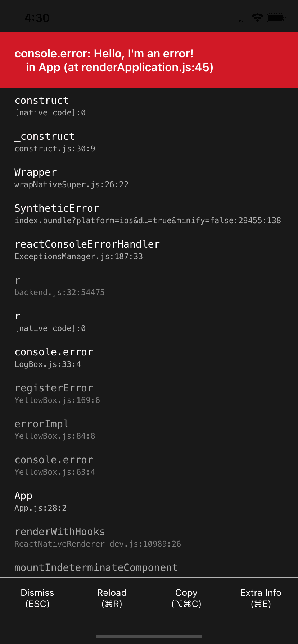Select the reactConsoleErrorHandler ExceptionsManager.js frame
298x644 pixels.
pos(149,250)
